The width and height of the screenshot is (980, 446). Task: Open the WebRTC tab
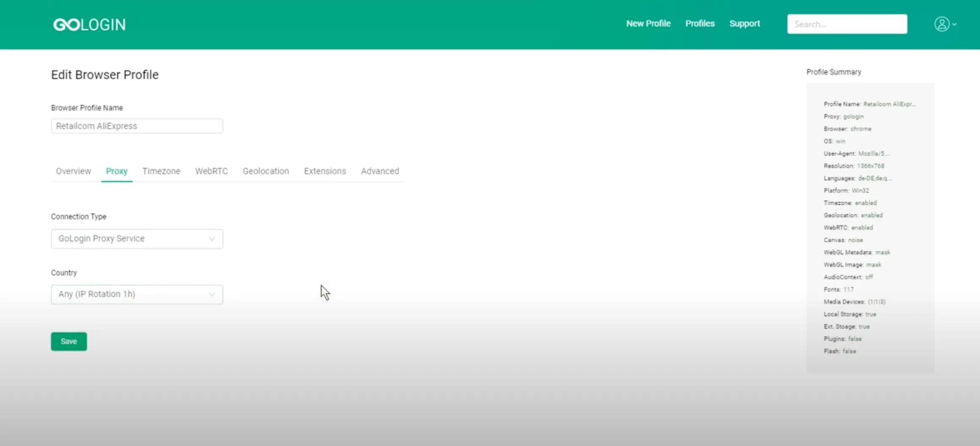coord(211,171)
